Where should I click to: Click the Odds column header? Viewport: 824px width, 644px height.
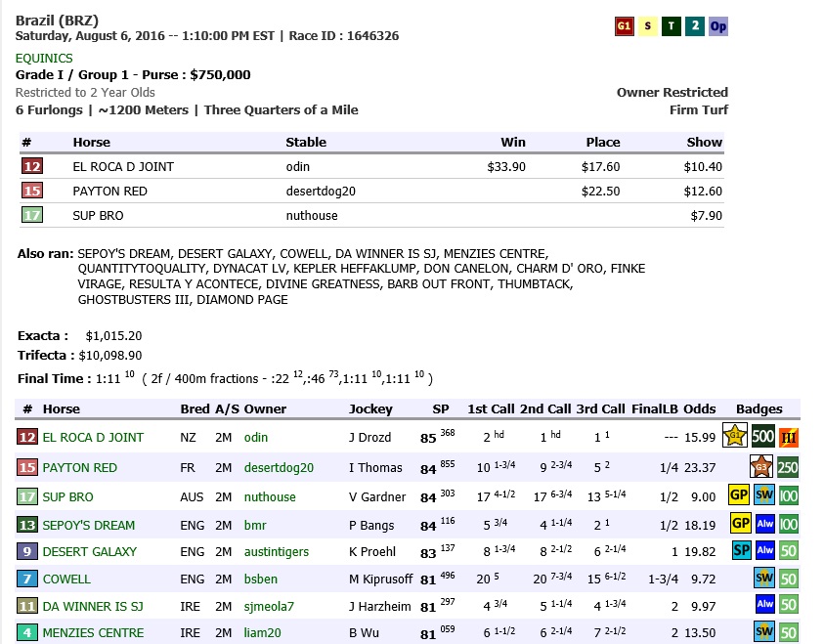coord(700,409)
